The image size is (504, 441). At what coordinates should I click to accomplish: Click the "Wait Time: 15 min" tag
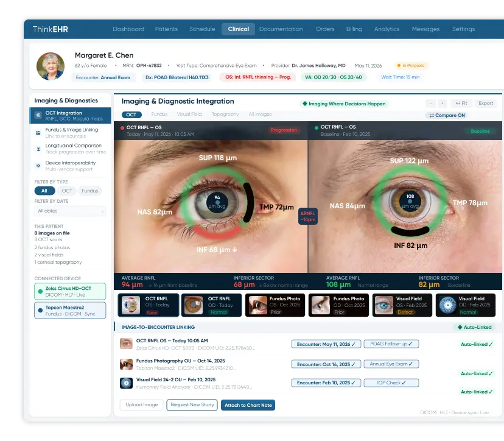coord(400,77)
